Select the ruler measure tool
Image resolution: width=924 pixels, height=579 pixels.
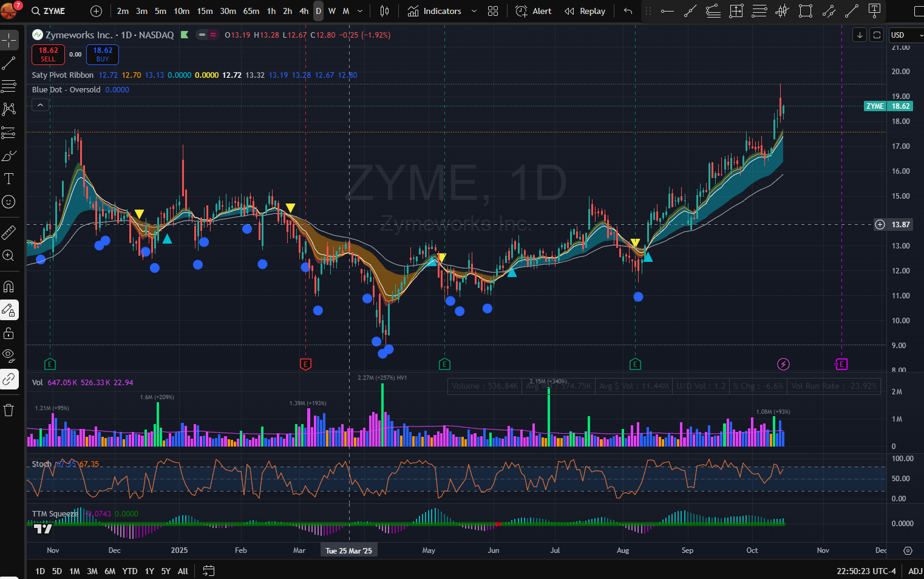[9, 232]
